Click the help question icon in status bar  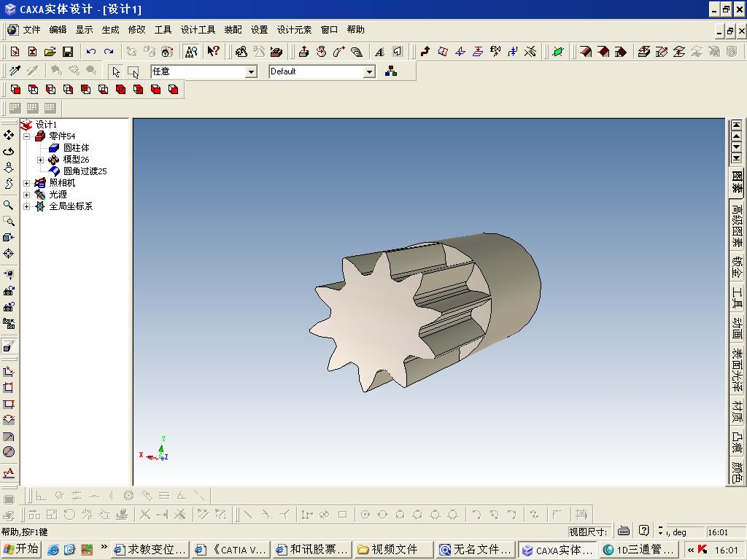pos(643,531)
